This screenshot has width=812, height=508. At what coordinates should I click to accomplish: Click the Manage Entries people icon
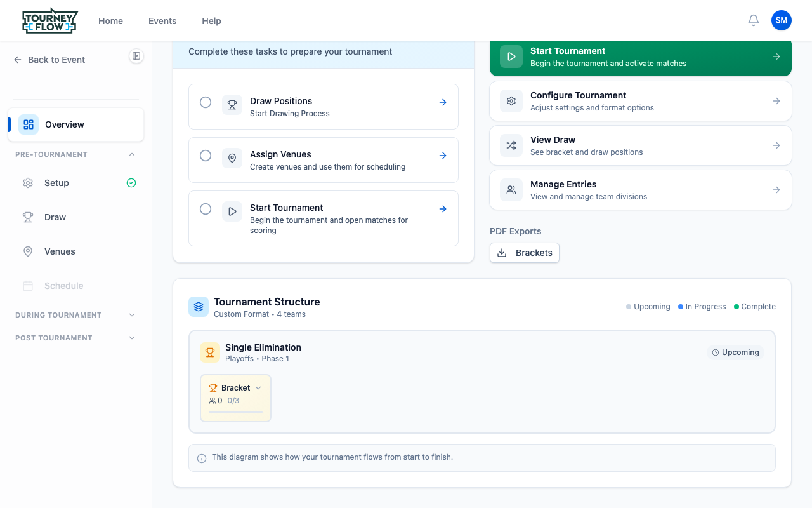(511, 190)
